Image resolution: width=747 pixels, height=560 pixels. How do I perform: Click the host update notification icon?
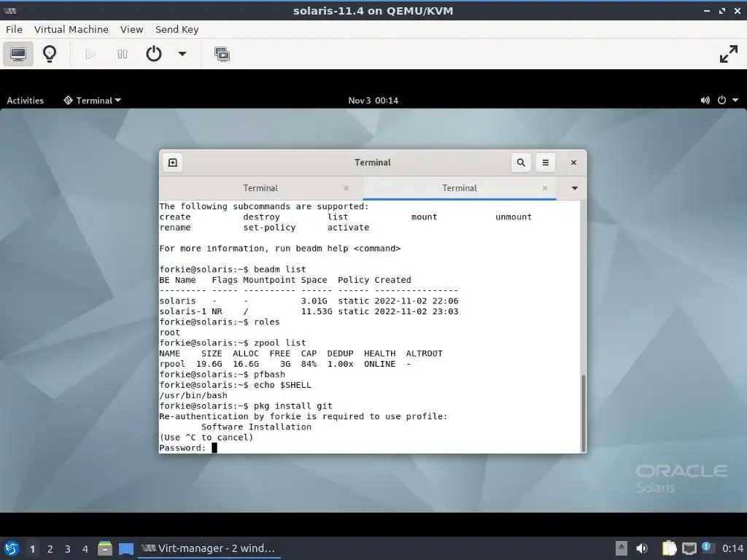point(707,548)
